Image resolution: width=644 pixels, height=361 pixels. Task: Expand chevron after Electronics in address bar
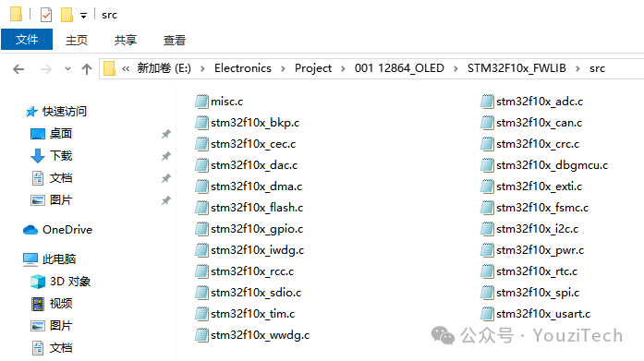point(283,68)
